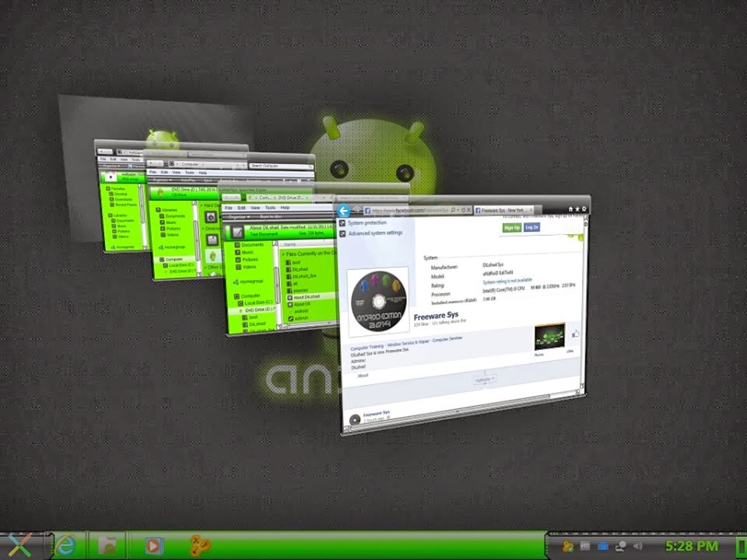Click the 5:28 PM clock

pos(691,546)
